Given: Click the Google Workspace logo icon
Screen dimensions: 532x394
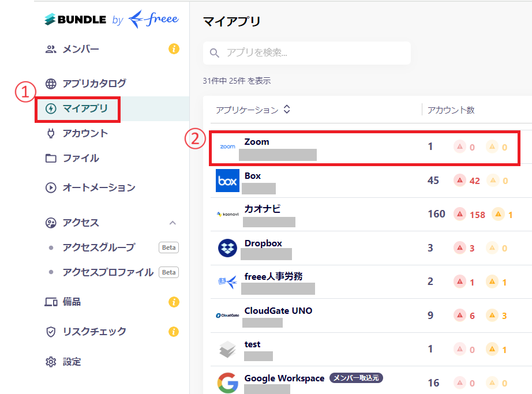Looking at the screenshot, I should click(x=227, y=383).
